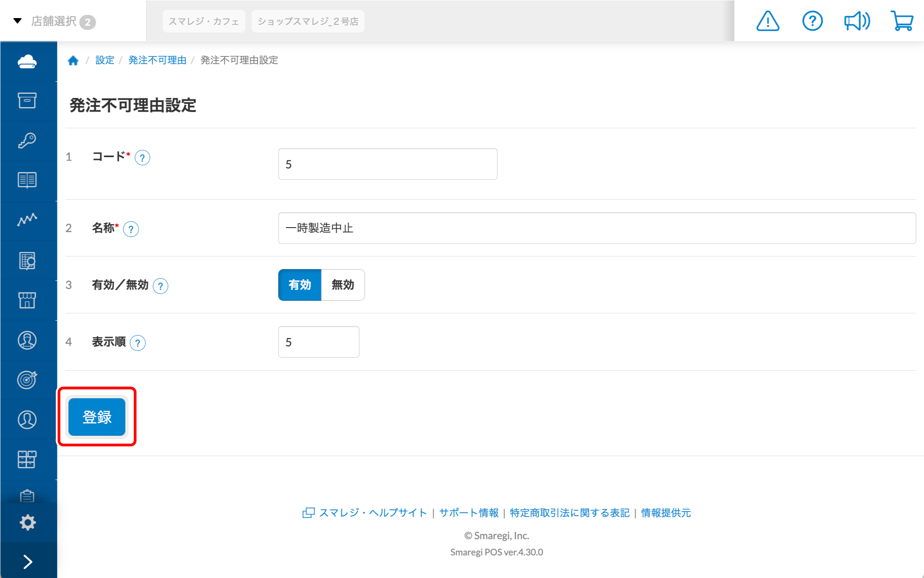Open the settings gear in sidebar

pyautogui.click(x=28, y=522)
